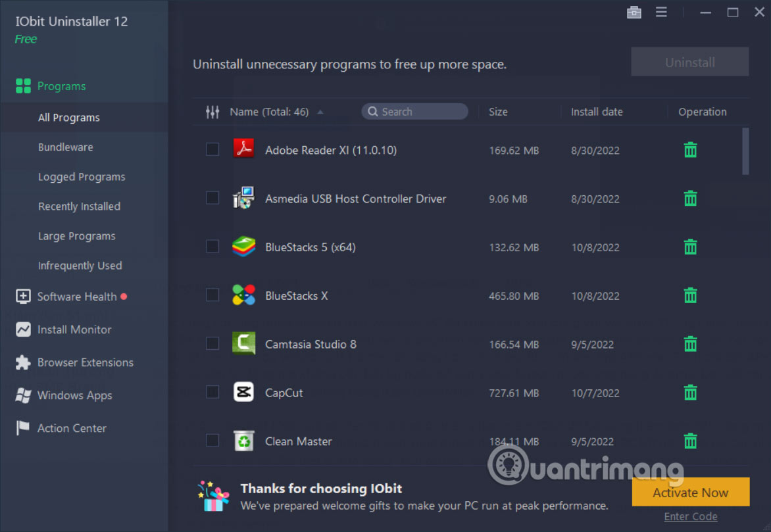Screen dimensions: 771x532
Task: Open the filter icon beside Name header
Action: (212, 112)
